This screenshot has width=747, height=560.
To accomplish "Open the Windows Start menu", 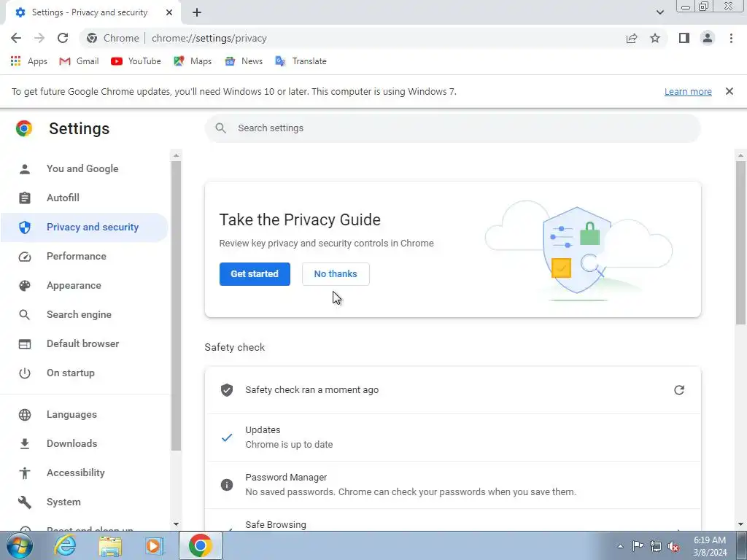I will (20, 545).
